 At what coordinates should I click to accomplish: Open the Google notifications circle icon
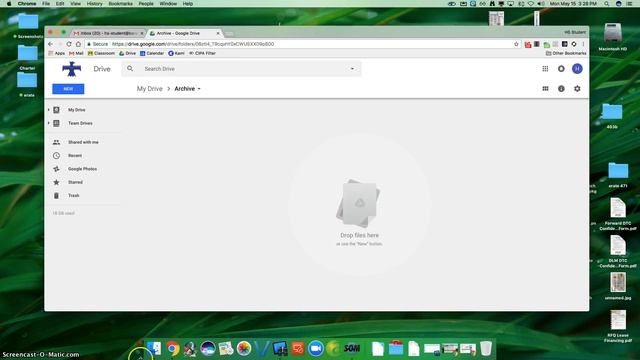point(561,69)
